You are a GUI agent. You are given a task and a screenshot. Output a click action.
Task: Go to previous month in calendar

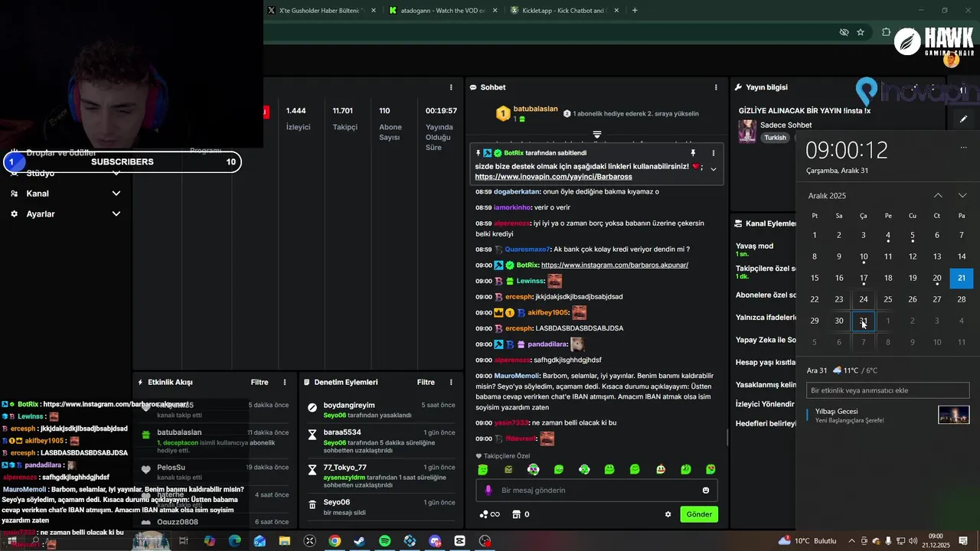click(938, 196)
